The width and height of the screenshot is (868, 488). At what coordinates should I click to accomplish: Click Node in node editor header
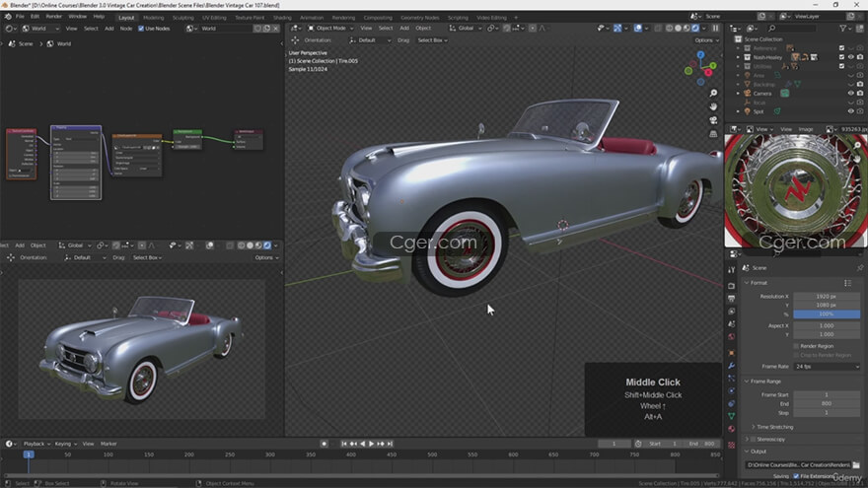[x=126, y=29]
